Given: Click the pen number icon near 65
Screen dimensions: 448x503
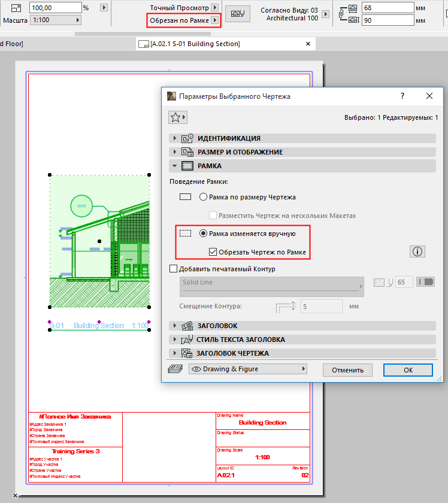Looking at the screenshot, I should coord(390,282).
